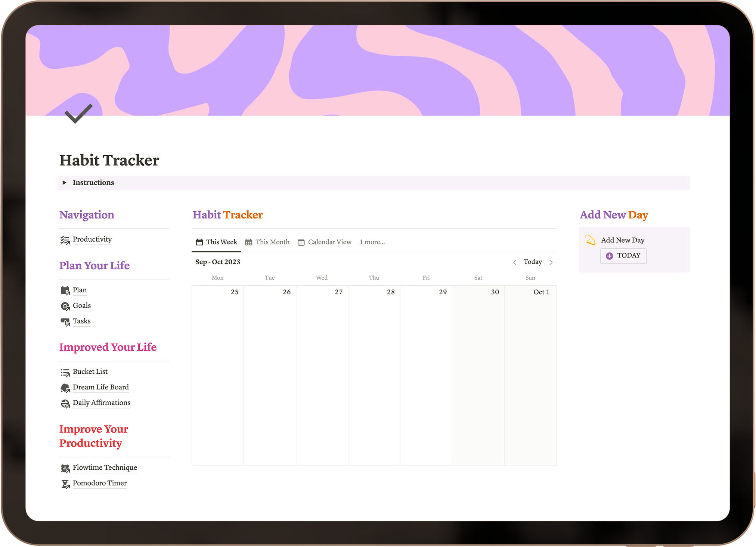This screenshot has width=756, height=547.
Task: Go to next week with right chevron
Action: [x=551, y=262]
